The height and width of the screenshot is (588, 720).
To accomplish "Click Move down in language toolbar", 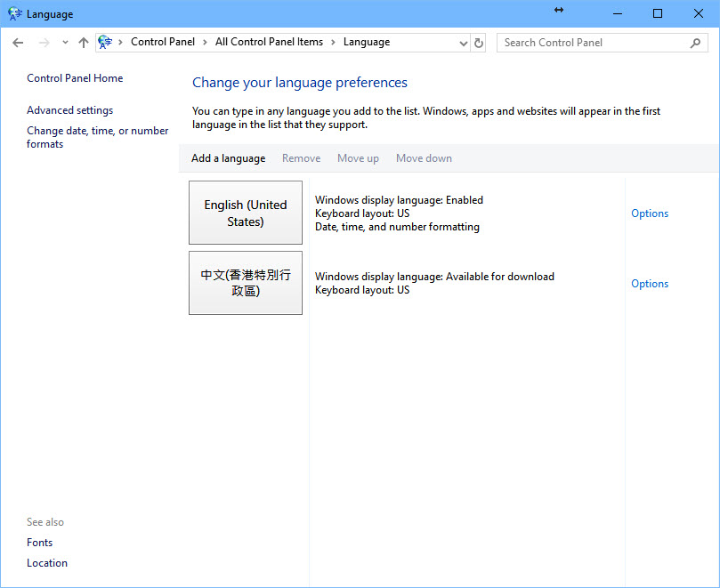I will coord(424,158).
